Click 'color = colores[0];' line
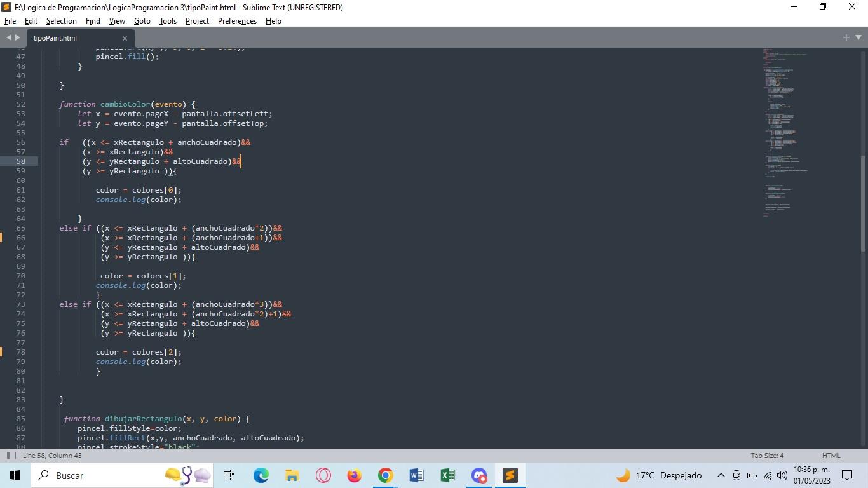The width and height of the screenshot is (868, 488). click(x=139, y=190)
